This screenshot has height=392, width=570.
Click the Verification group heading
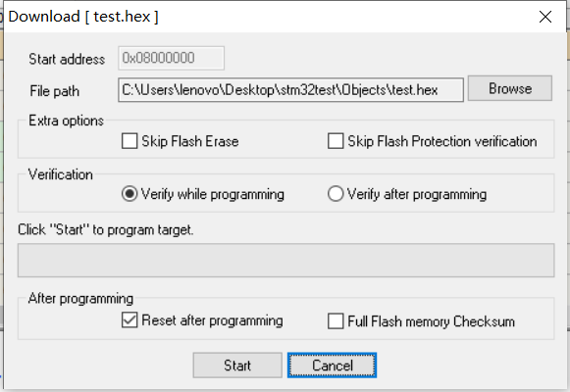61,174
